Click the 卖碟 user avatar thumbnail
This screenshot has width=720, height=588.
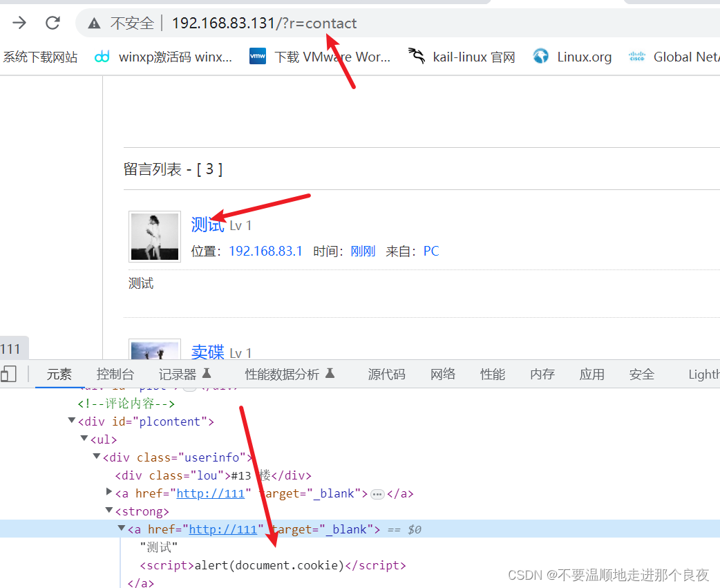click(x=155, y=350)
